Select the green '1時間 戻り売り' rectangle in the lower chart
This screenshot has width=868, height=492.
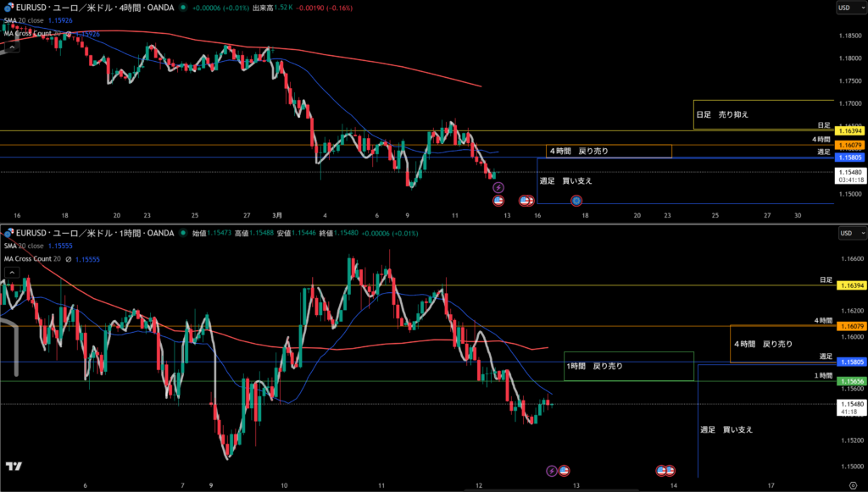tap(629, 366)
